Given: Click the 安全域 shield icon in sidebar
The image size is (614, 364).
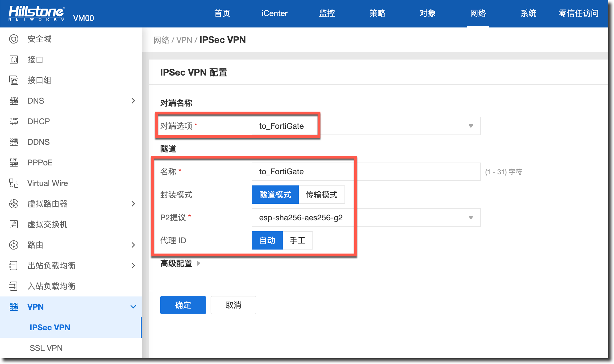Looking at the screenshot, I should [x=14, y=39].
